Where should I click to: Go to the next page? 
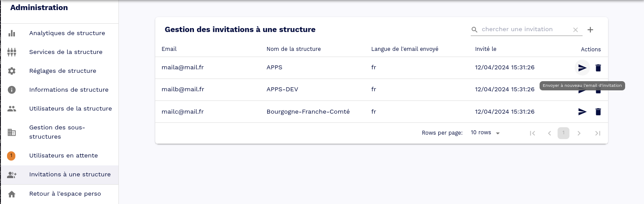[x=579, y=133]
